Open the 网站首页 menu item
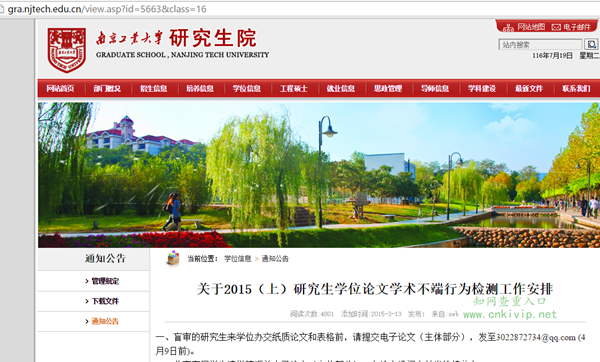The height and width of the screenshot is (362, 600). pos(60,89)
